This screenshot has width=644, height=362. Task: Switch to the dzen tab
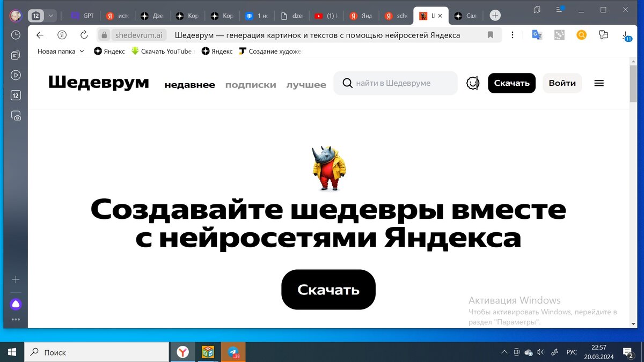[x=293, y=16]
